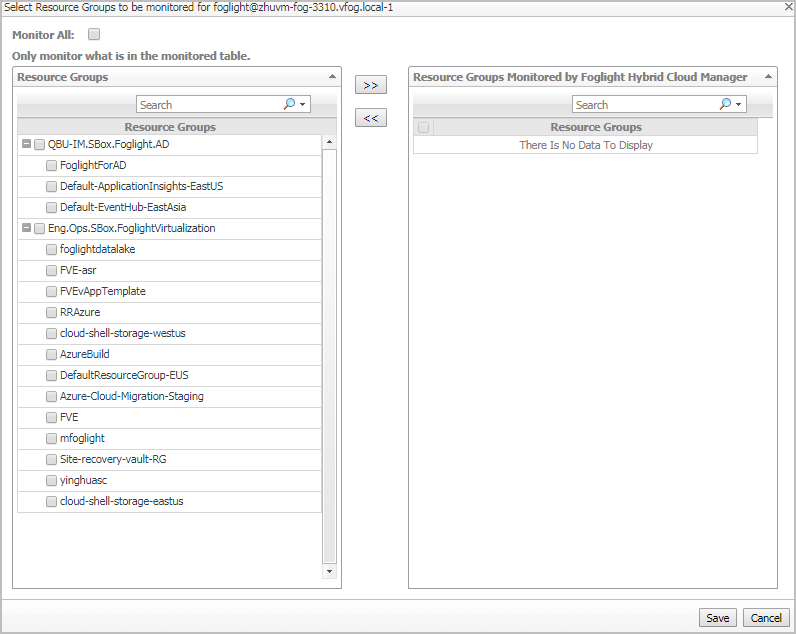Check the Default-ApplicationInsights-EastUS checkbox
This screenshot has width=796, height=634.
pos(51,186)
